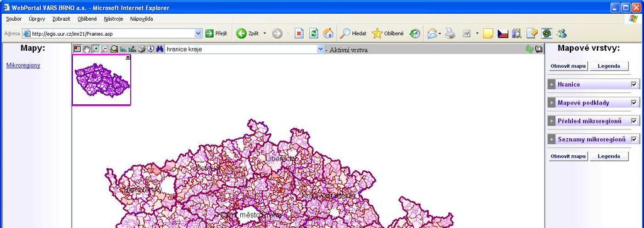Open the Zobrazit menu

[x=61, y=19]
